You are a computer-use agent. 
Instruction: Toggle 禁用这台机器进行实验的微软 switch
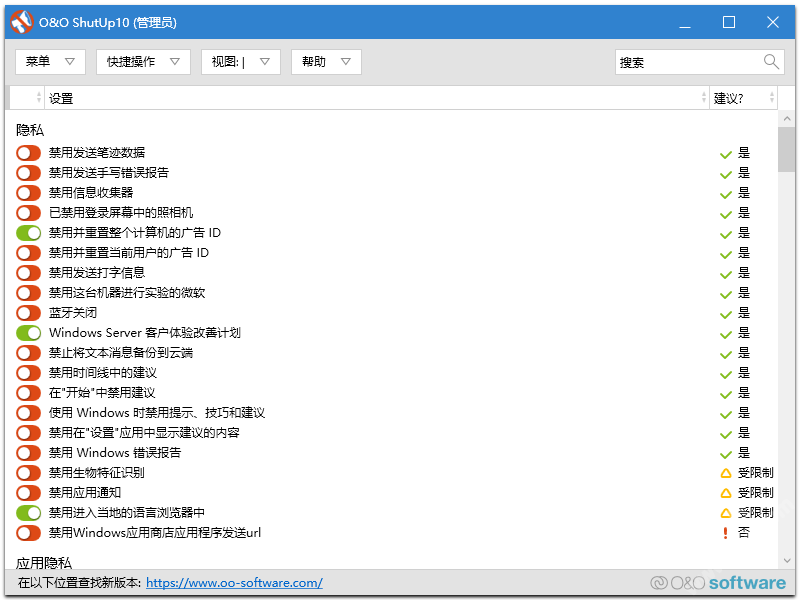coord(28,293)
